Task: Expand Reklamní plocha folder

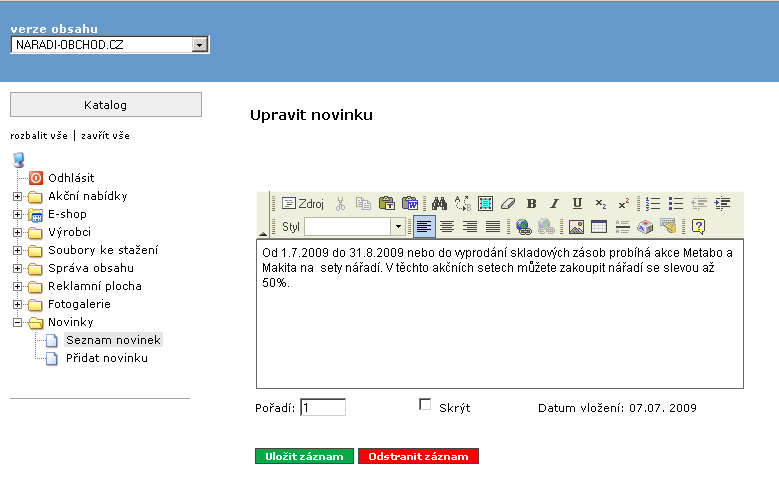Action: coord(17,286)
